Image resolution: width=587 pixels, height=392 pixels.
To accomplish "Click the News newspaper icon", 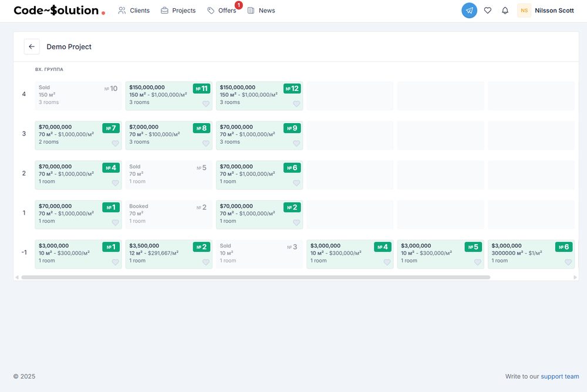I will [251, 11].
